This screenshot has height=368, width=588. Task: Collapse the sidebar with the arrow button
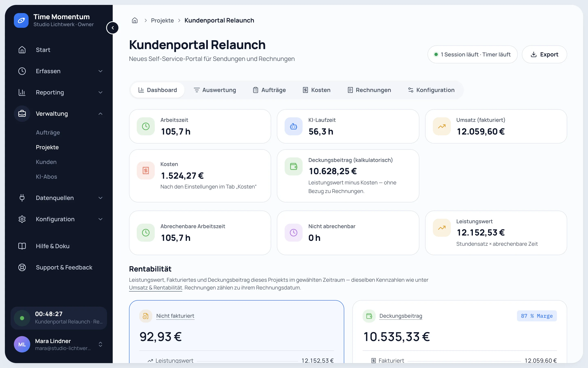coord(112,28)
